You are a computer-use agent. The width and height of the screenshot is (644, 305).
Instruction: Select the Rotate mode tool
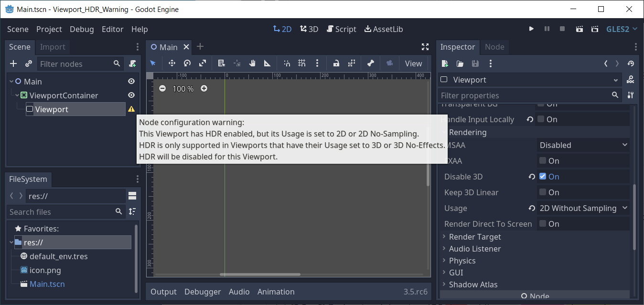(x=186, y=63)
